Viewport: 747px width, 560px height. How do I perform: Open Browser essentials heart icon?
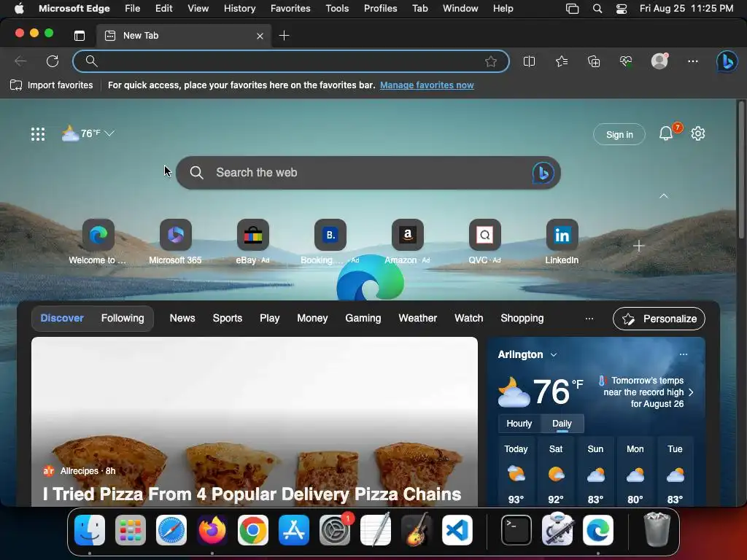(626, 61)
